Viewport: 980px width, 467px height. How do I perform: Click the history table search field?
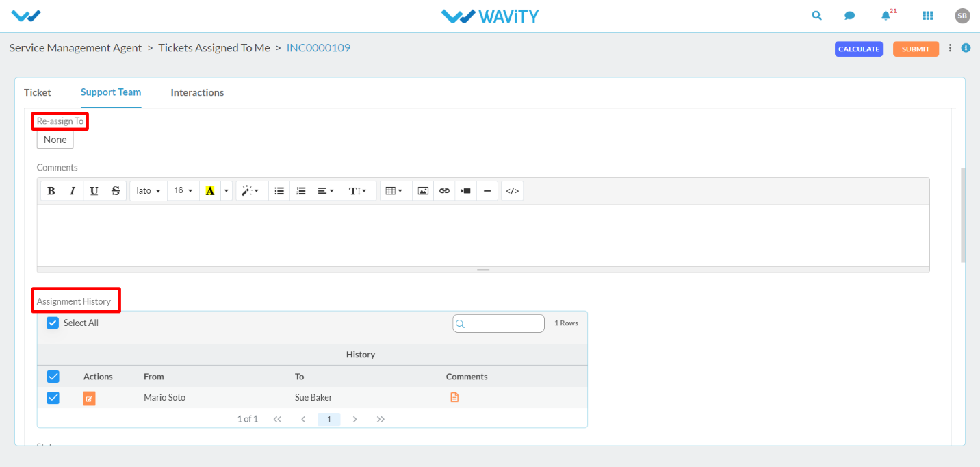point(498,323)
